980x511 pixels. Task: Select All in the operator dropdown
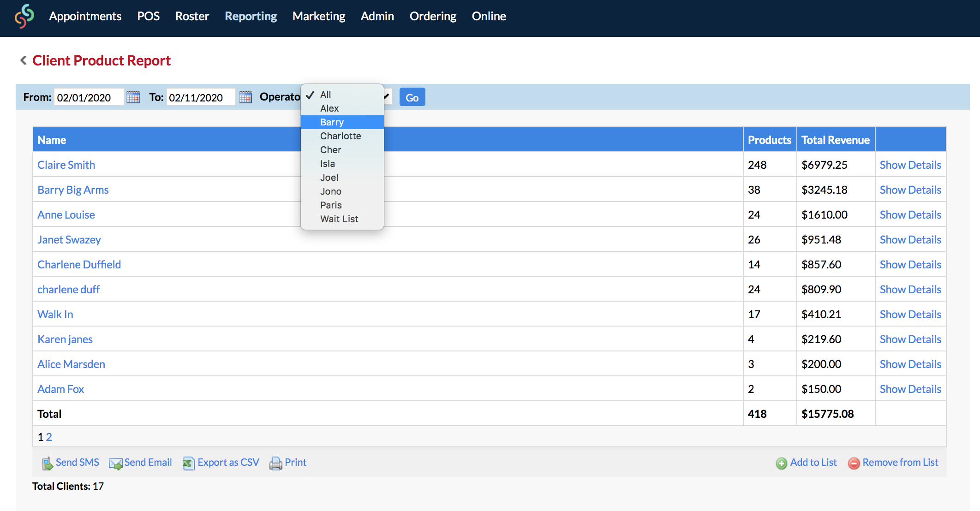pyautogui.click(x=342, y=95)
